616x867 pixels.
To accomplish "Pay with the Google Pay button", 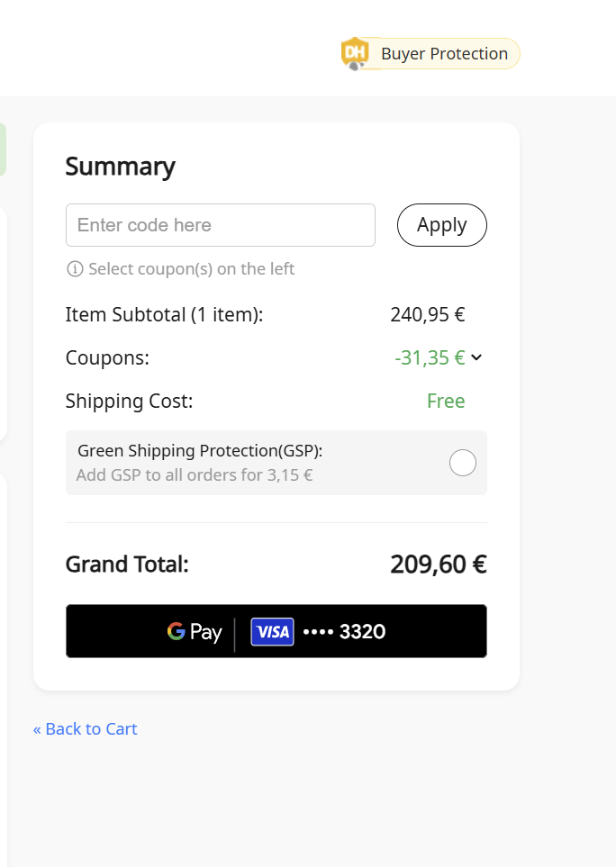I will click(x=276, y=631).
